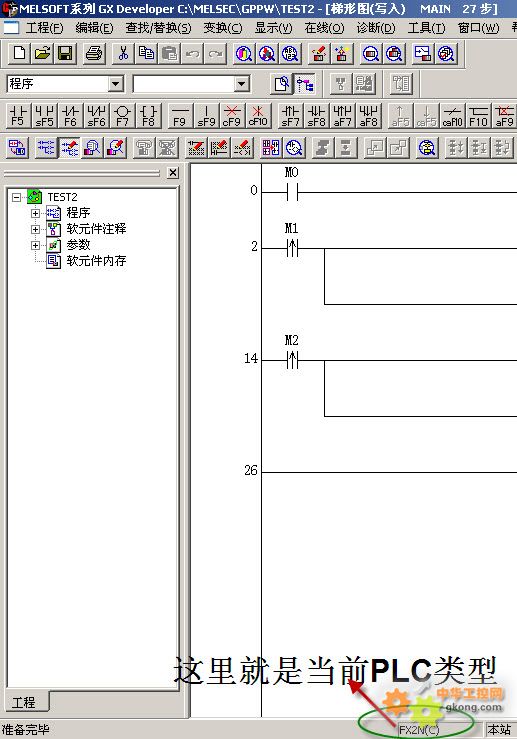
Task: Open the 诊断(D) menu
Action: (376, 28)
